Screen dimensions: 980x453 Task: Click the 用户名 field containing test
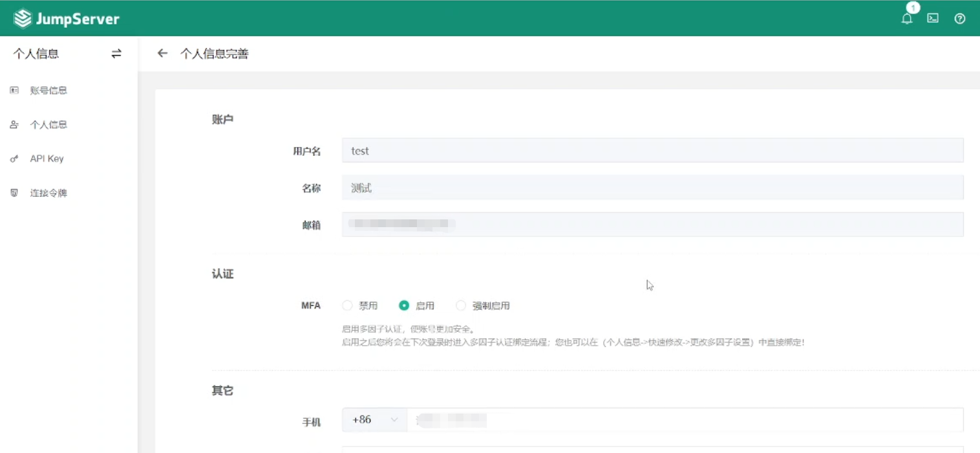[652, 151]
